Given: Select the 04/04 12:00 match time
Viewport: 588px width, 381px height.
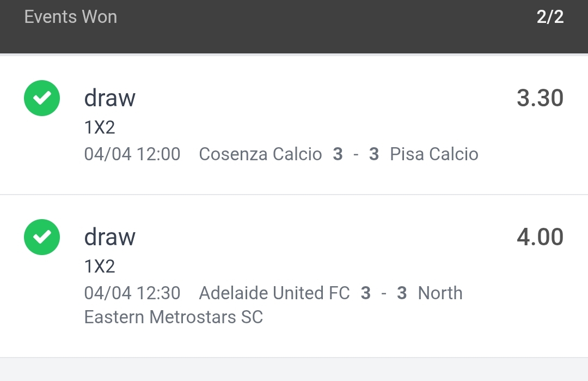Looking at the screenshot, I should pyautogui.click(x=132, y=154).
